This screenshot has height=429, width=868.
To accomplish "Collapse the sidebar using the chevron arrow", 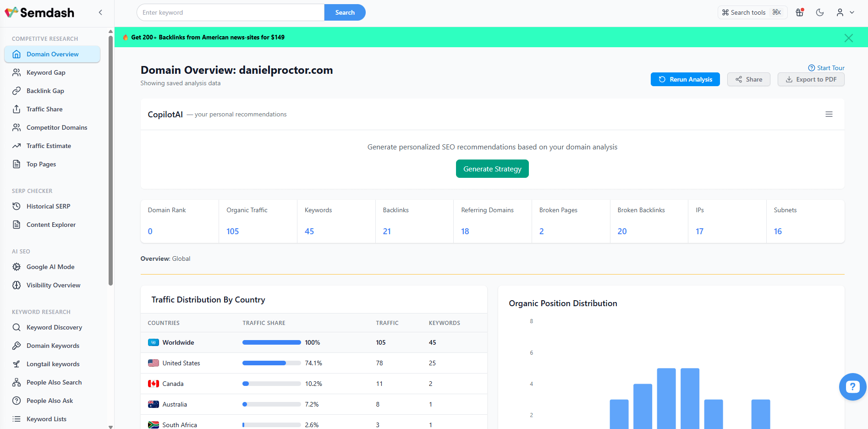I will tap(100, 12).
